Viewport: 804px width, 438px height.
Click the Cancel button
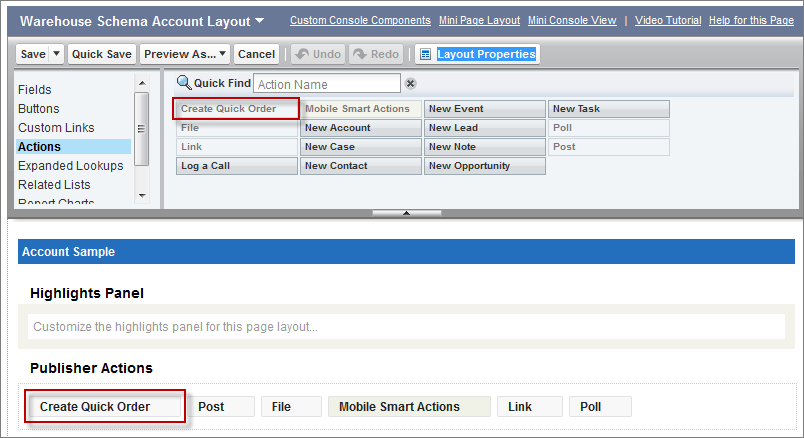[x=256, y=54]
